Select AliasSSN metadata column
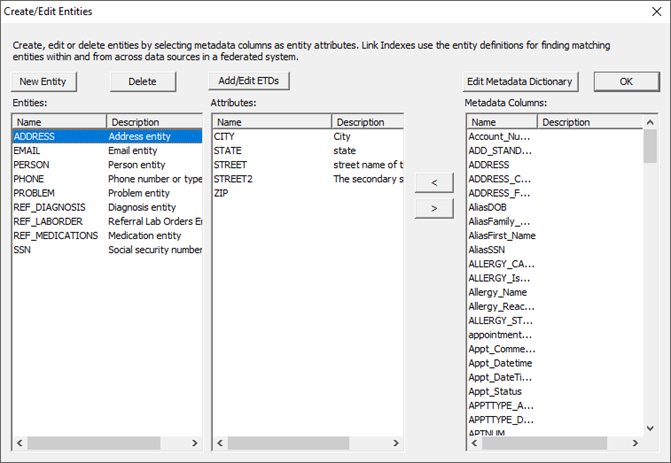671x463 pixels. [x=487, y=249]
